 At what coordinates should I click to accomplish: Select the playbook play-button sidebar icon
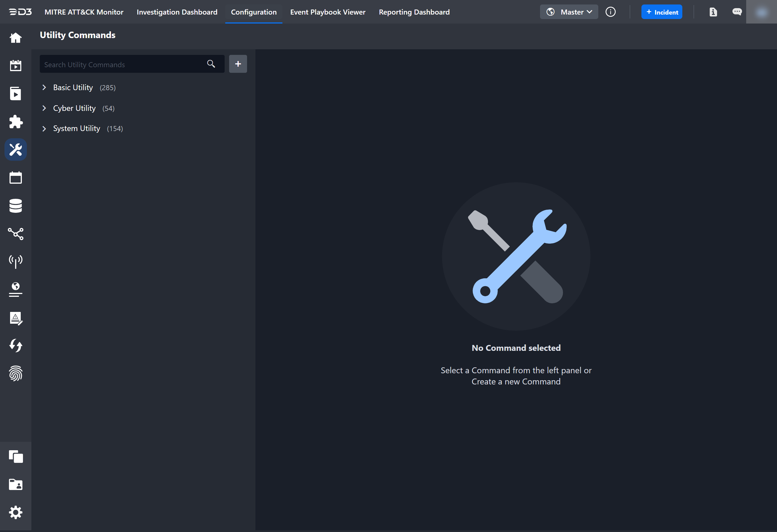click(x=15, y=94)
